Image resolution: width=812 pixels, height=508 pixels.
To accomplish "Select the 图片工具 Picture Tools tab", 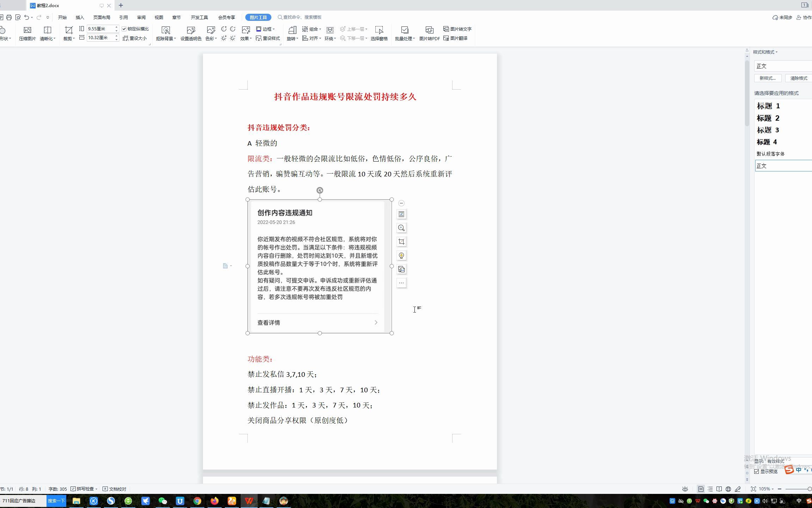I will 258,17.
